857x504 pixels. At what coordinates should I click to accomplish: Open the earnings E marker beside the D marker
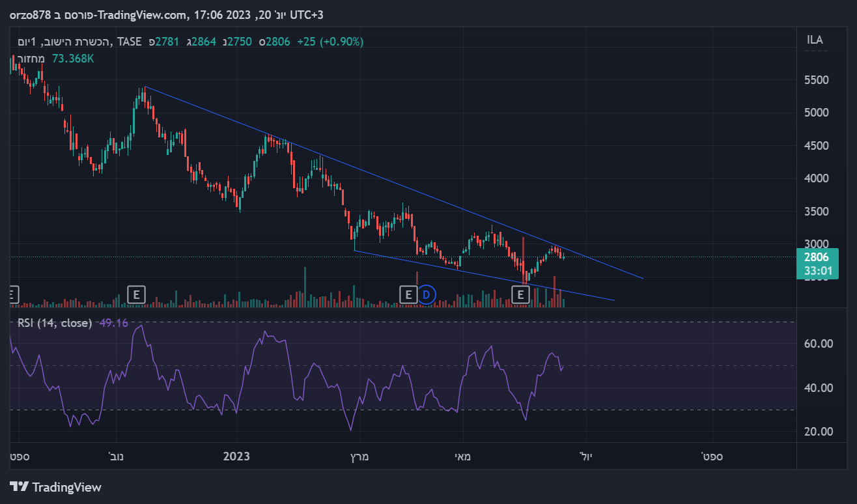408,294
